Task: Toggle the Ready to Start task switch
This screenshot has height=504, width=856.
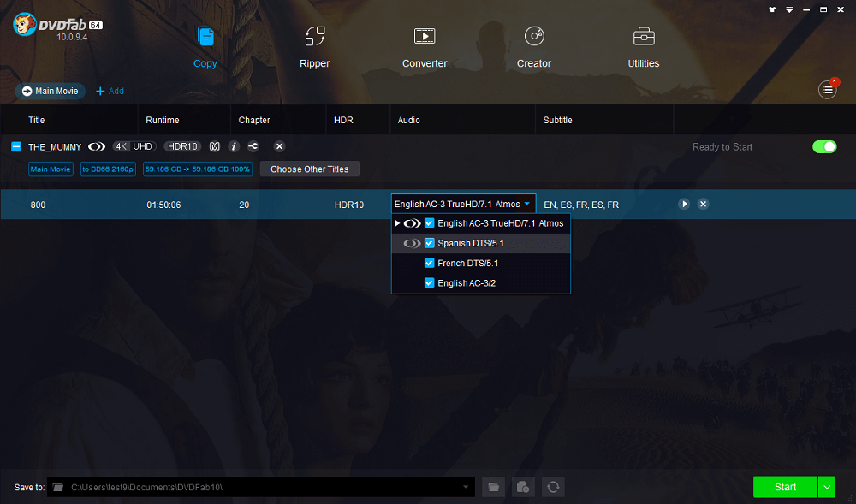Action: pyautogui.click(x=824, y=146)
